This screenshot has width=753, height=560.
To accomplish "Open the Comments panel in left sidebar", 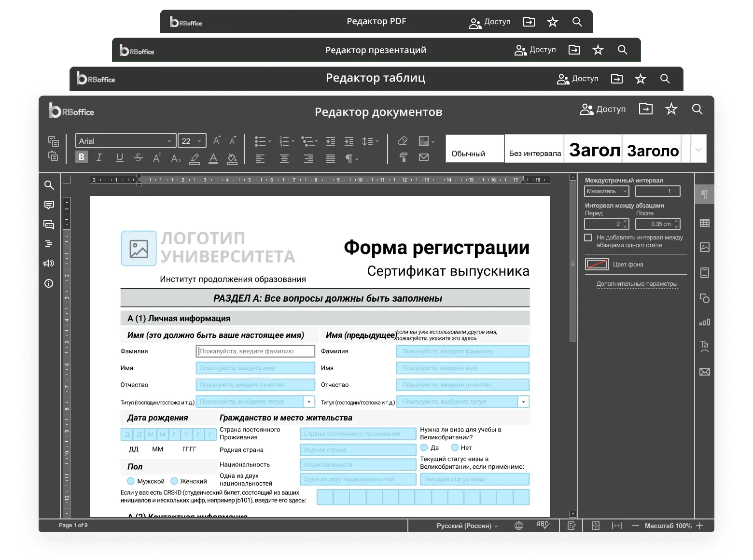I will click(x=49, y=205).
